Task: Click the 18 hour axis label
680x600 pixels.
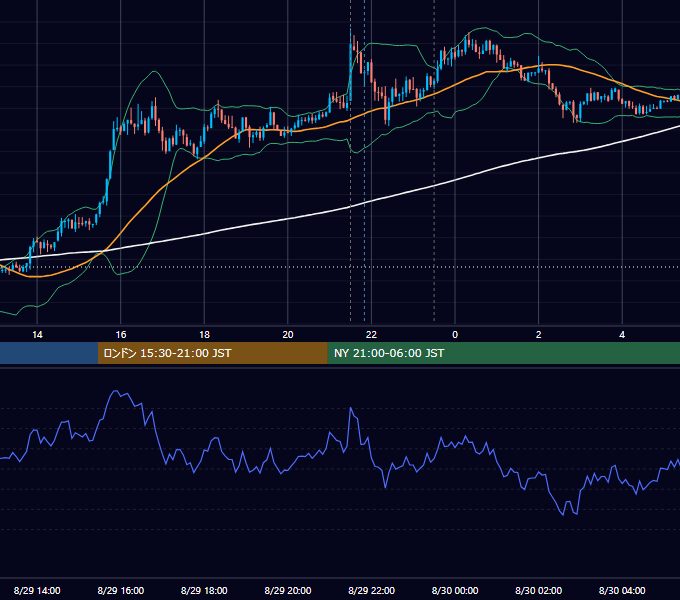Action: tap(204, 335)
